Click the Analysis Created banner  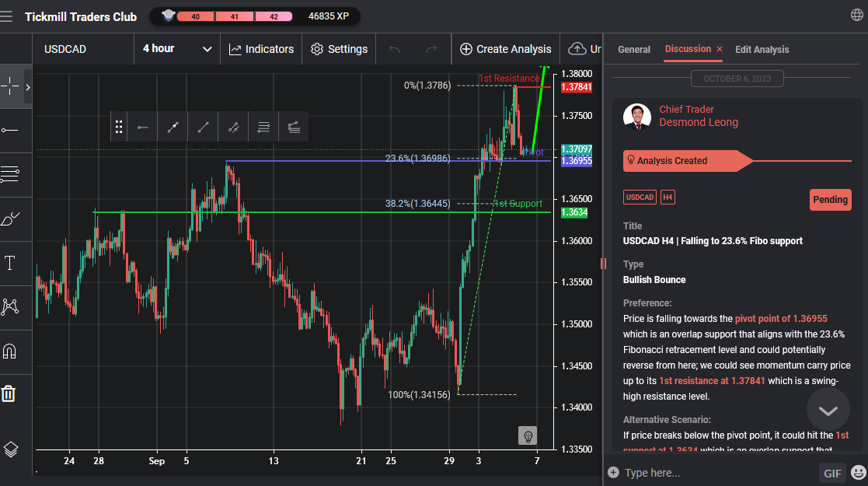[688, 161]
